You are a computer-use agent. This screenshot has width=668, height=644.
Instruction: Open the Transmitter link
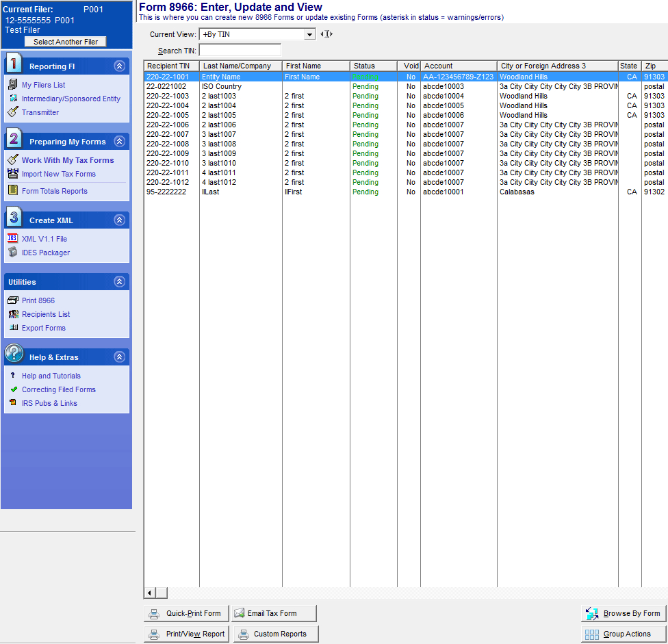[x=40, y=112]
